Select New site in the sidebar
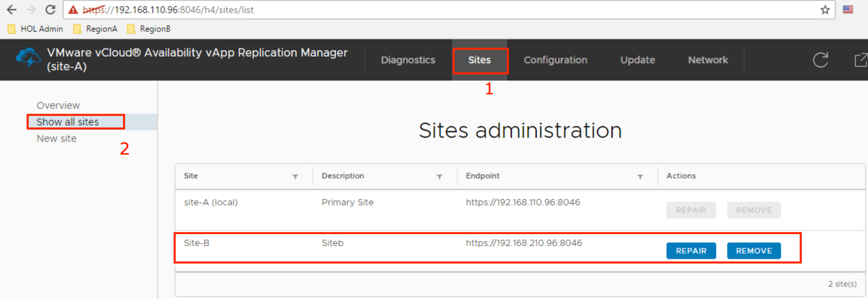 point(57,138)
